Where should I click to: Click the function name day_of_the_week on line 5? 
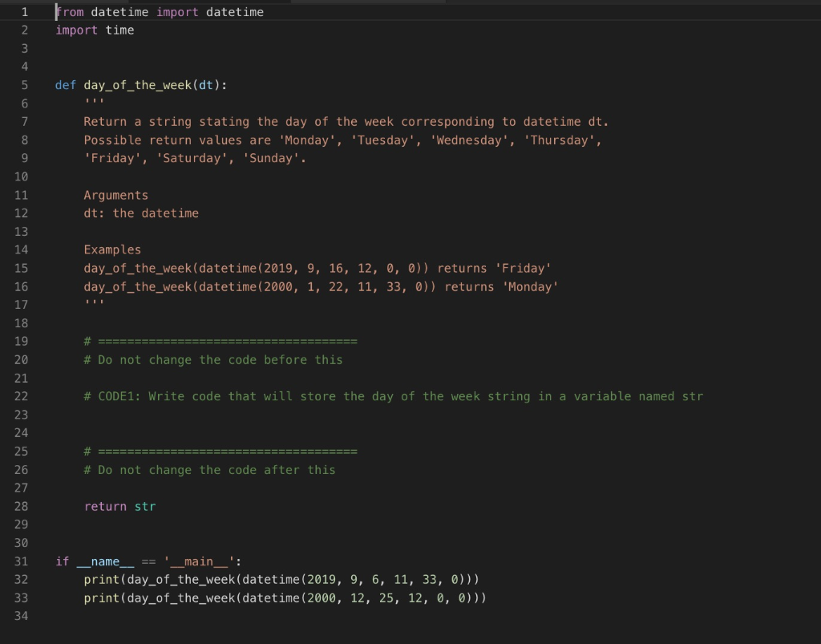[138, 85]
